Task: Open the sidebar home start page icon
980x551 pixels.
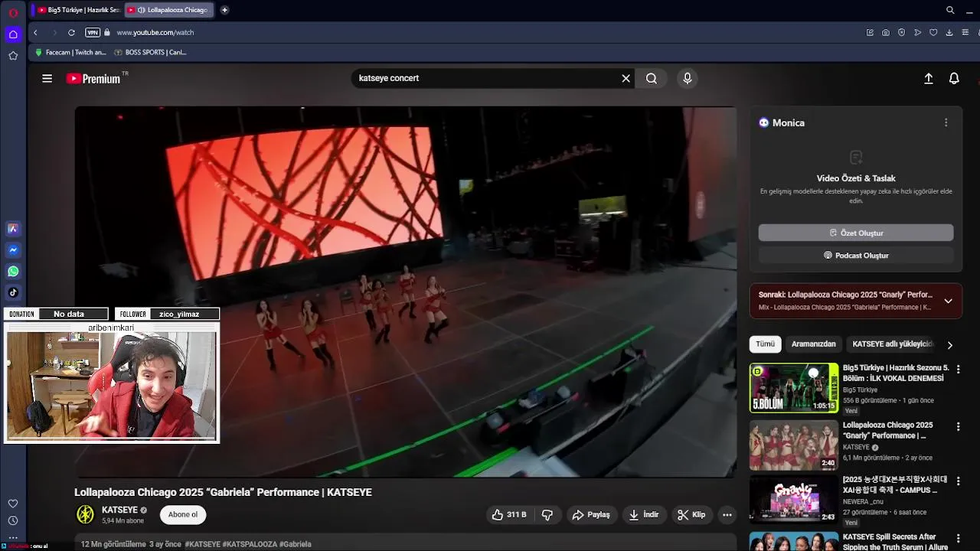Action: 13,34
